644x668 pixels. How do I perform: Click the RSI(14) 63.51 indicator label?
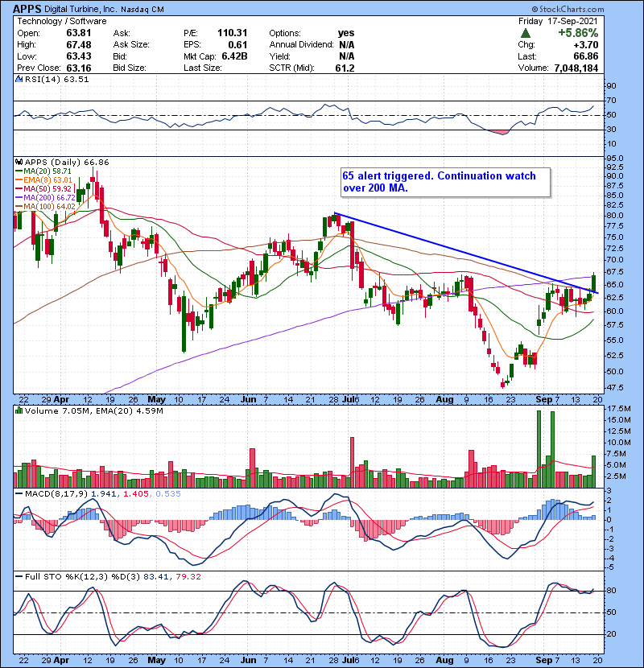point(56,79)
